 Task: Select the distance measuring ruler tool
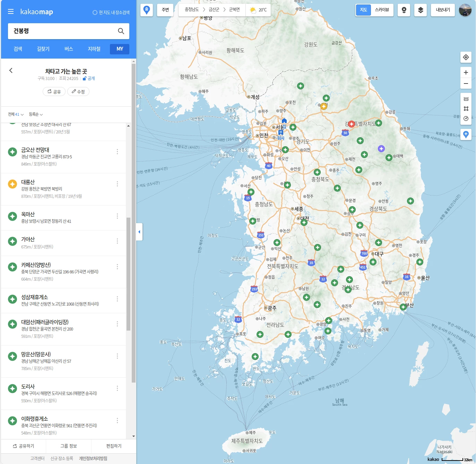click(x=466, y=99)
